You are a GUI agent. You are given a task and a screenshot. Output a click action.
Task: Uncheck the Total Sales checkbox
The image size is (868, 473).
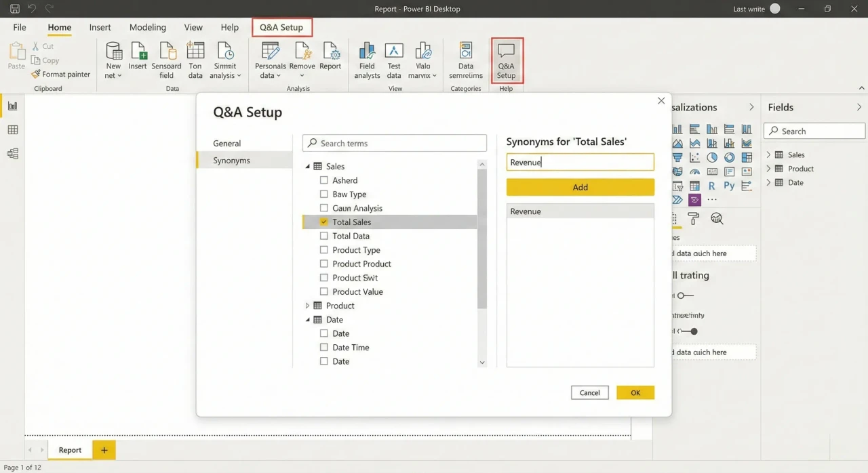tap(324, 222)
